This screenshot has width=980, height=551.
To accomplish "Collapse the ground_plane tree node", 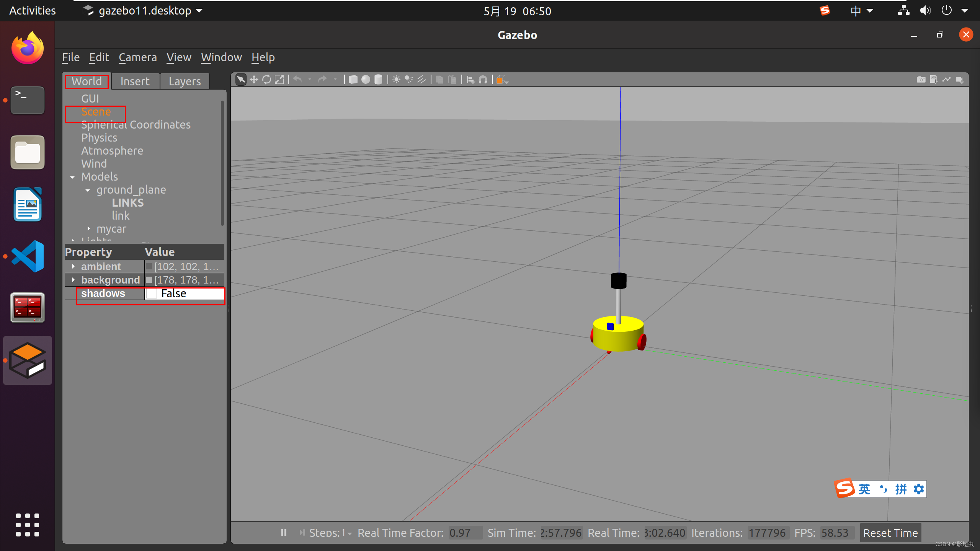I will pos(88,190).
